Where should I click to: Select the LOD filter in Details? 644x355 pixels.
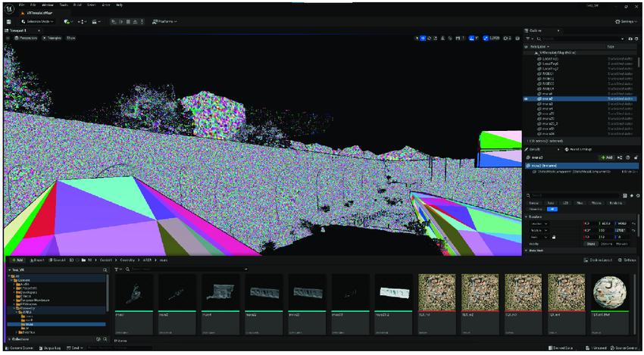point(566,203)
